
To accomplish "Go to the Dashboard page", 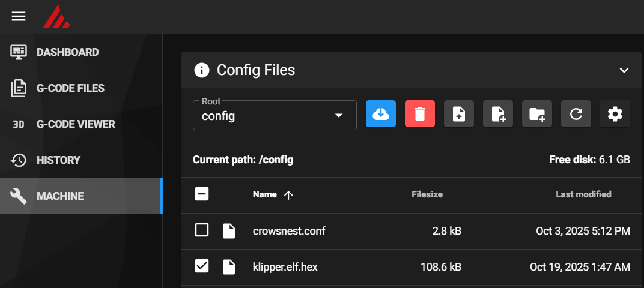I will pos(67,52).
